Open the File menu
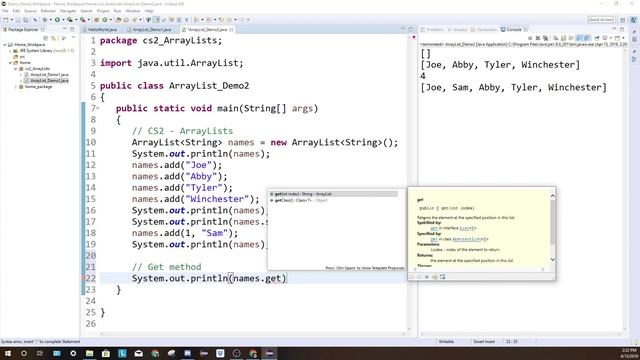The image size is (640, 360). (x=5, y=11)
